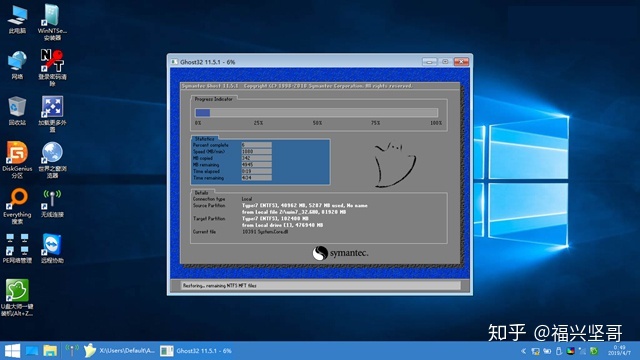Open the Windows Start button
The width and height of the screenshot is (640, 360).
pyautogui.click(x=12, y=351)
